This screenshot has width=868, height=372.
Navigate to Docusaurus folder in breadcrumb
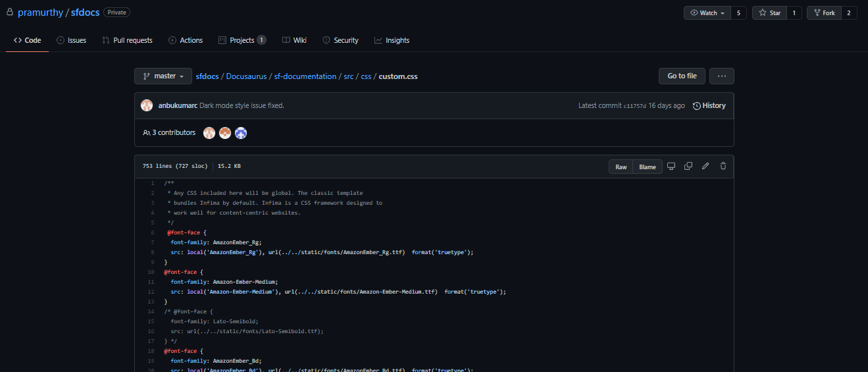(x=246, y=76)
